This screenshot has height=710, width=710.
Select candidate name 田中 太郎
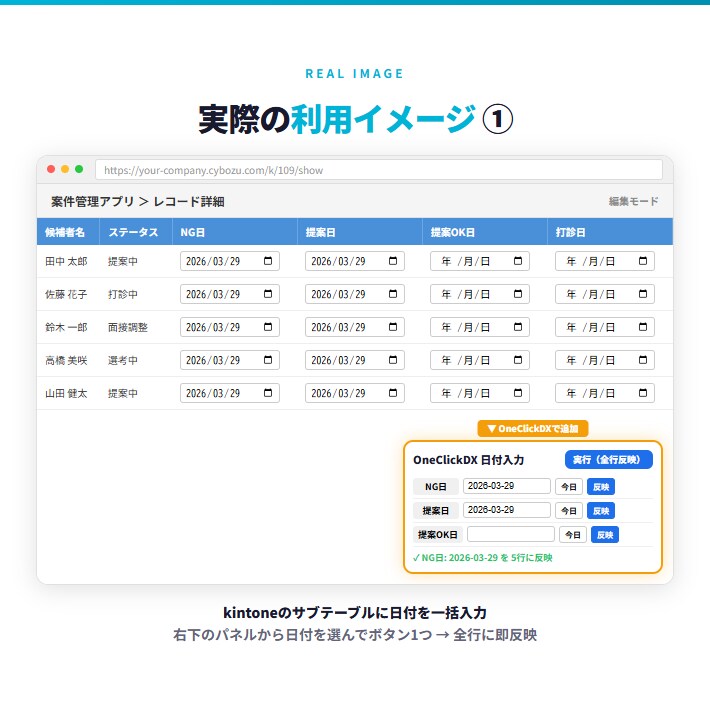coord(66,261)
